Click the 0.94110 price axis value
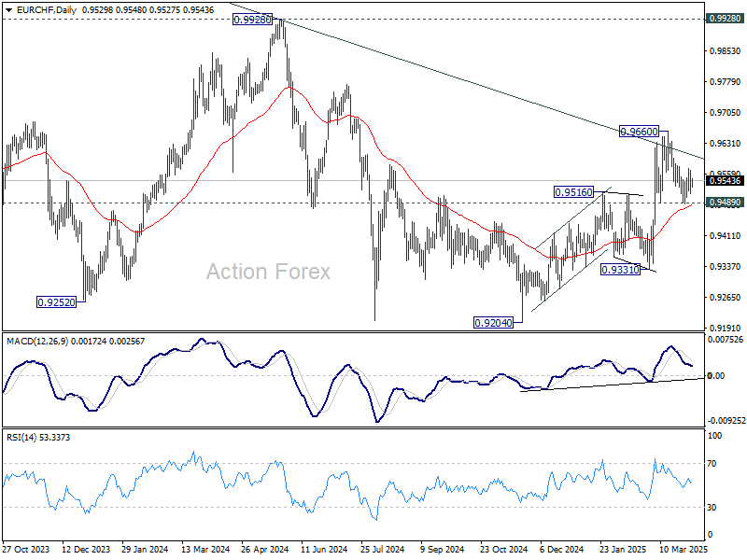This screenshot has width=747, height=560. point(726,236)
